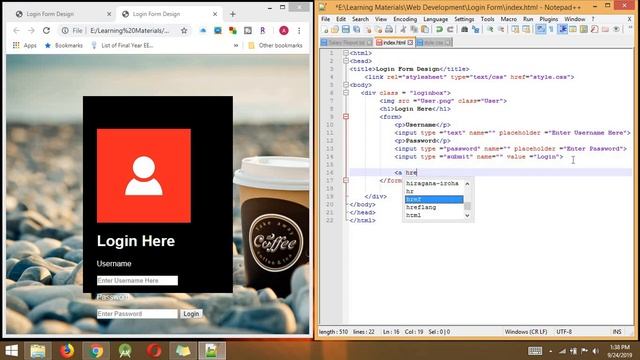Image resolution: width=640 pixels, height=360 pixels.
Task: Open the Plugins menu
Action: click(x=549, y=19)
